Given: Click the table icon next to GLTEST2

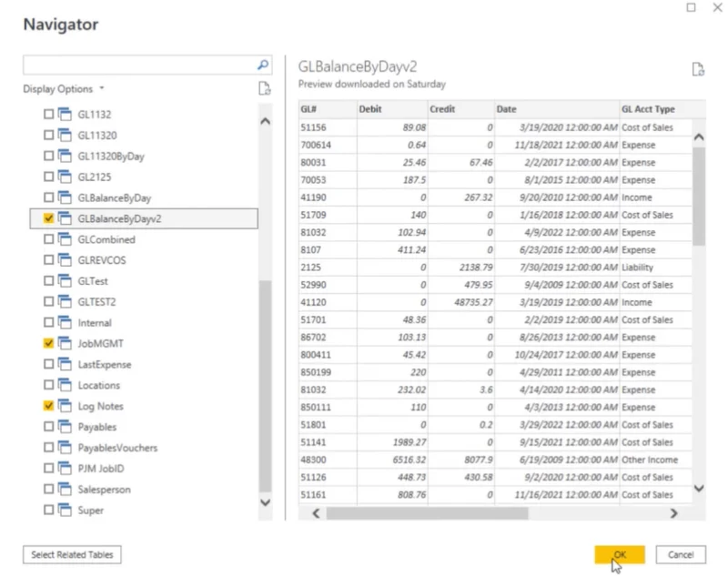Looking at the screenshot, I should click(x=65, y=301).
